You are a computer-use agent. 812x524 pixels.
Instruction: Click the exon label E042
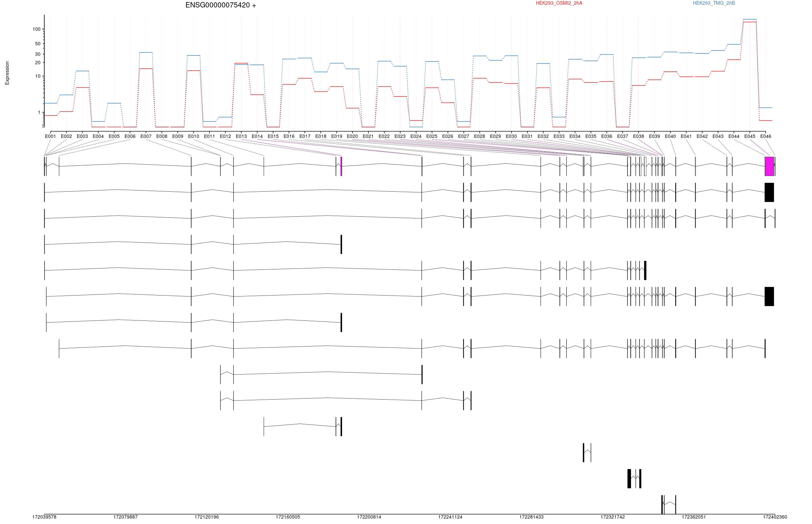(x=702, y=137)
